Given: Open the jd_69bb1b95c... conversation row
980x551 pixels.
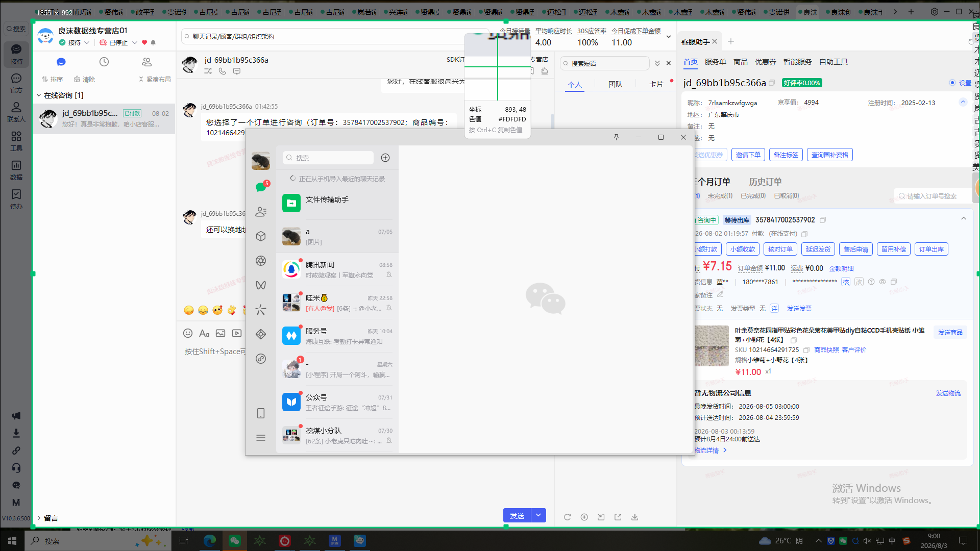Looking at the screenshot, I should tap(105, 119).
